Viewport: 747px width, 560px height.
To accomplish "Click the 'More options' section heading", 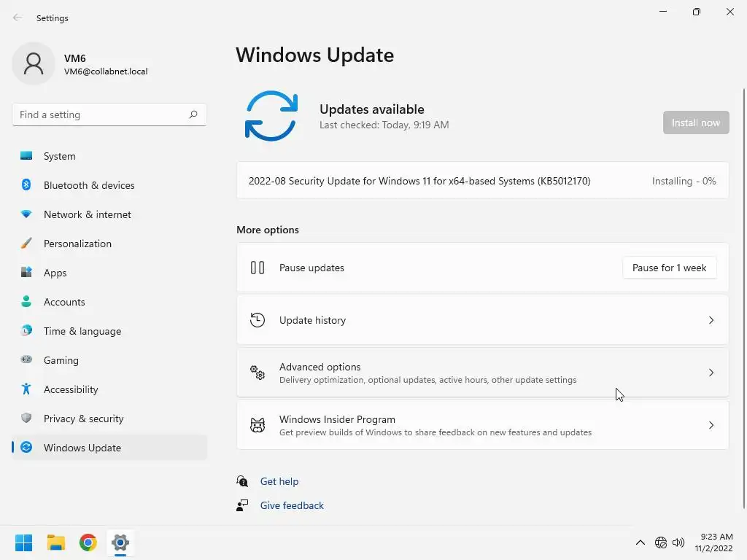I will click(x=268, y=230).
